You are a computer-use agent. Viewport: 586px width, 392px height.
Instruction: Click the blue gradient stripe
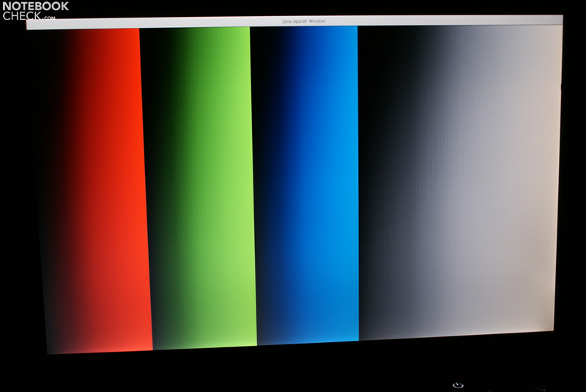pos(305,185)
